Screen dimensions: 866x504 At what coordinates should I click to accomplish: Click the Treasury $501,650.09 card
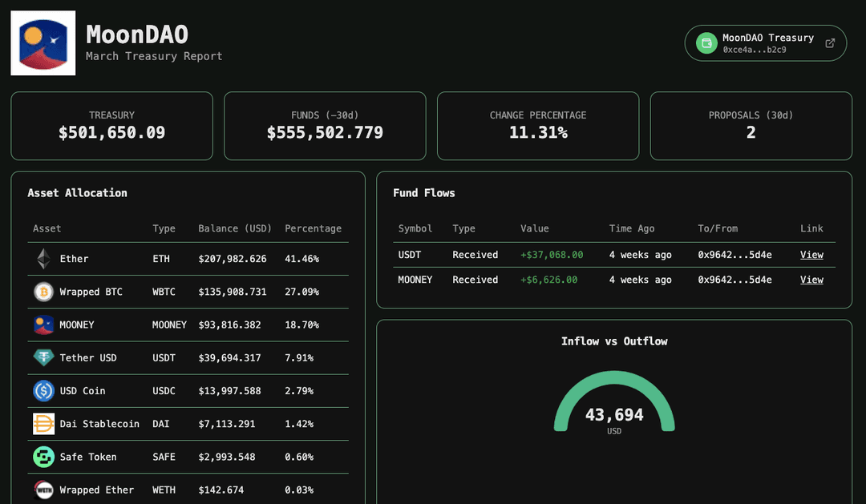(111, 126)
